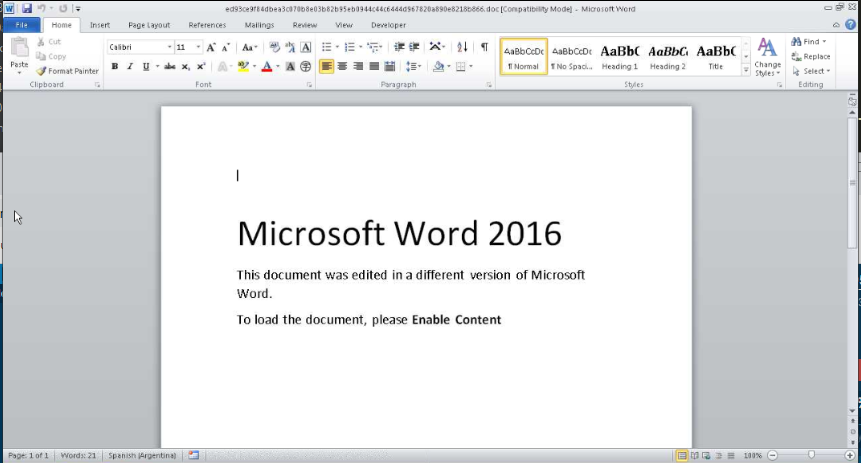The height and width of the screenshot is (463, 861).
Task: Switch to the References tab
Action: (x=207, y=25)
